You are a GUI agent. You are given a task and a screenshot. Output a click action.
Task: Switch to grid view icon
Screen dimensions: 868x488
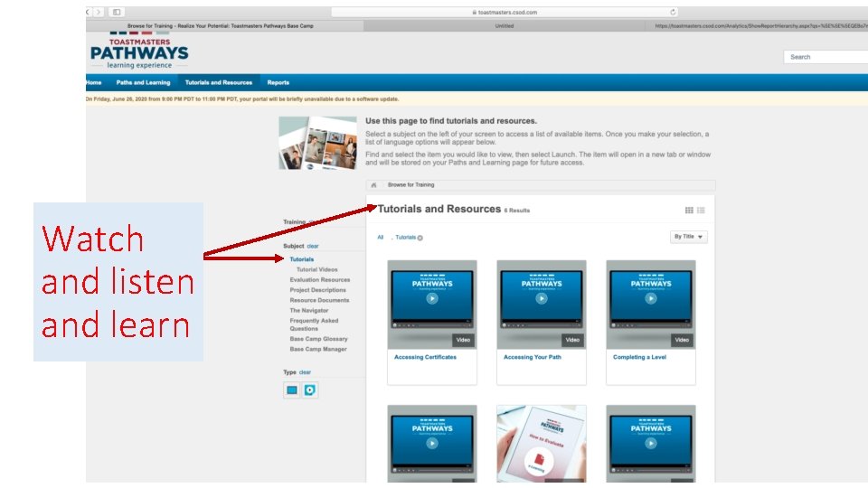689,211
